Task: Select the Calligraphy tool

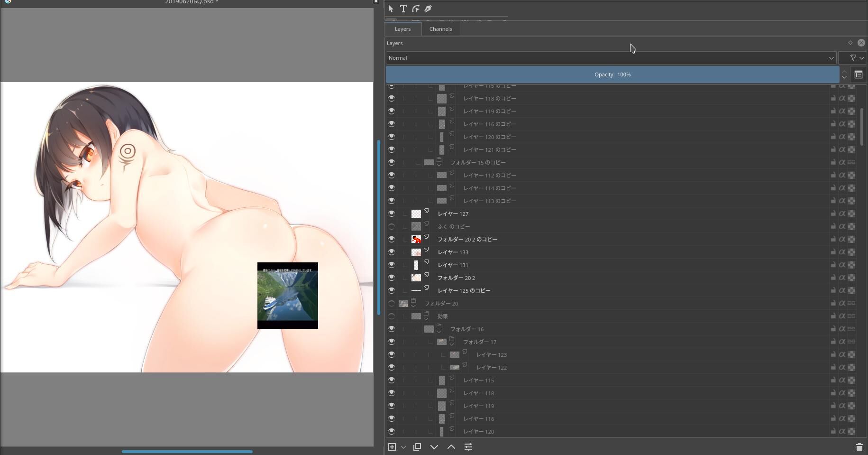Action: pyautogui.click(x=428, y=9)
